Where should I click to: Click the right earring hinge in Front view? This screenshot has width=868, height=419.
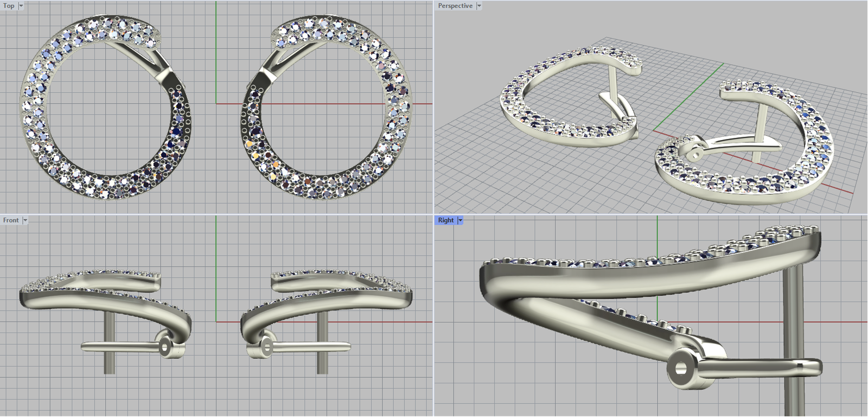(x=266, y=346)
